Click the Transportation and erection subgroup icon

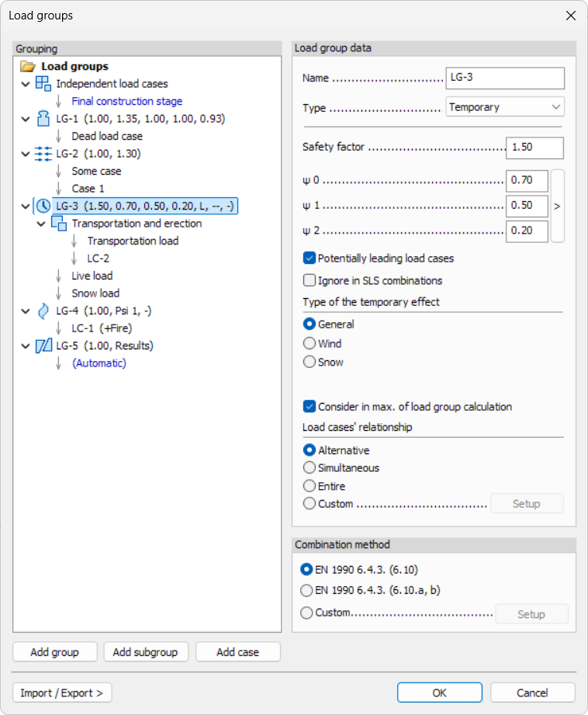point(59,224)
